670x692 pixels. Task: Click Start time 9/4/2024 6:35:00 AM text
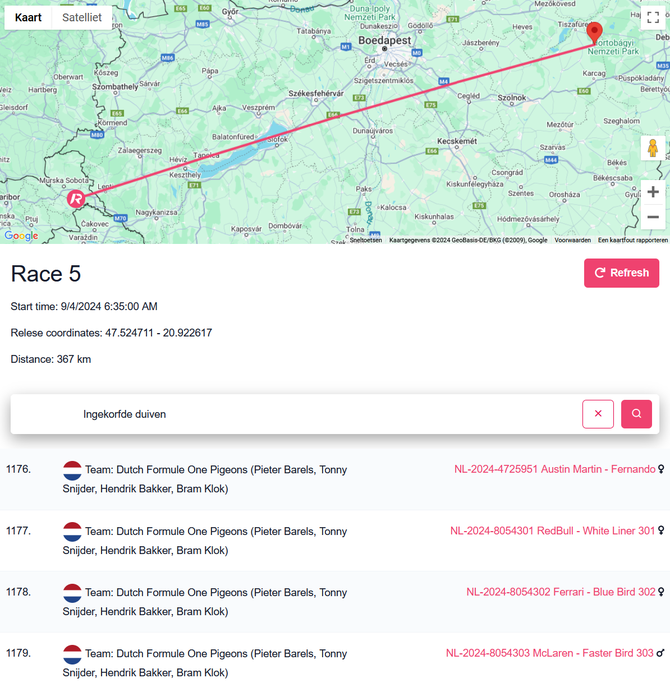tap(84, 306)
